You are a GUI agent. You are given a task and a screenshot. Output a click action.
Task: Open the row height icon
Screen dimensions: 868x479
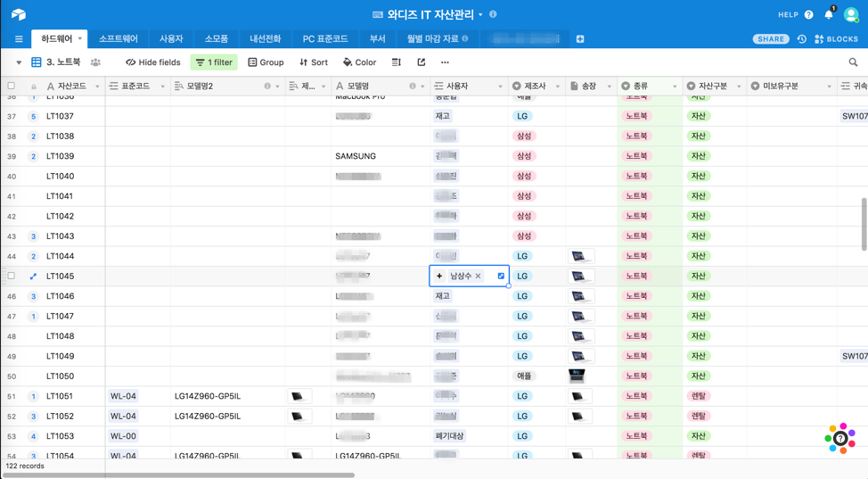coord(397,62)
